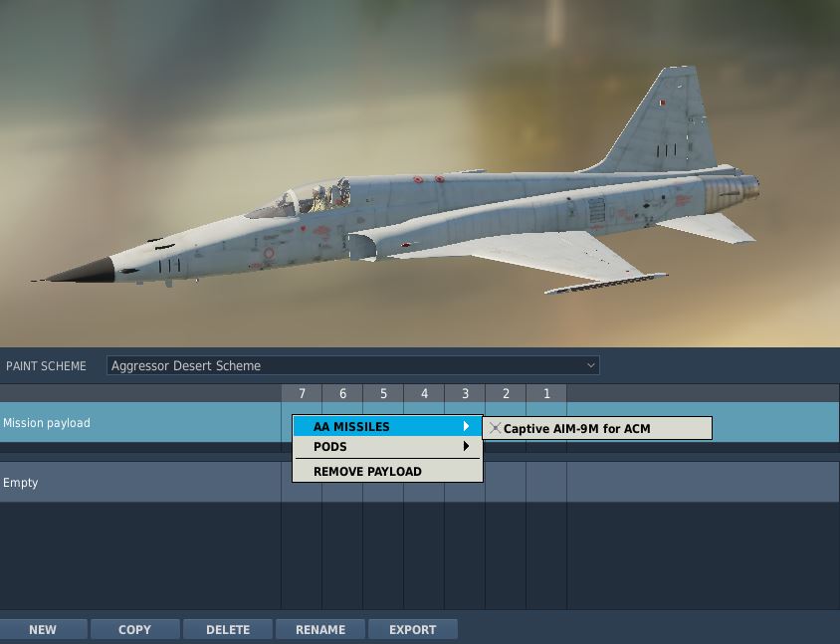Click the Paint Scheme dropdown chevron
840x644 pixels.
tap(590, 365)
